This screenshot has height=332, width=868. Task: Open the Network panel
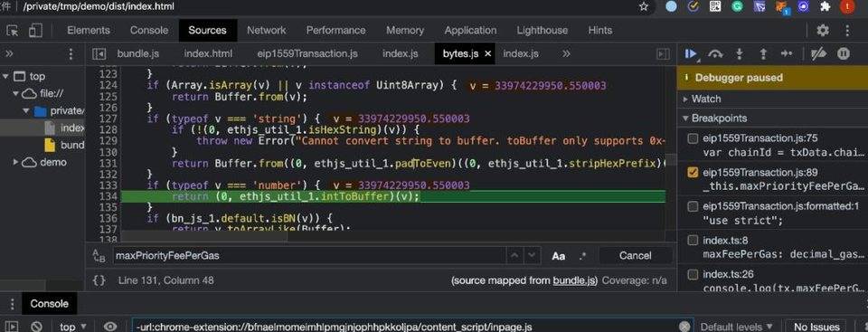[x=266, y=31]
